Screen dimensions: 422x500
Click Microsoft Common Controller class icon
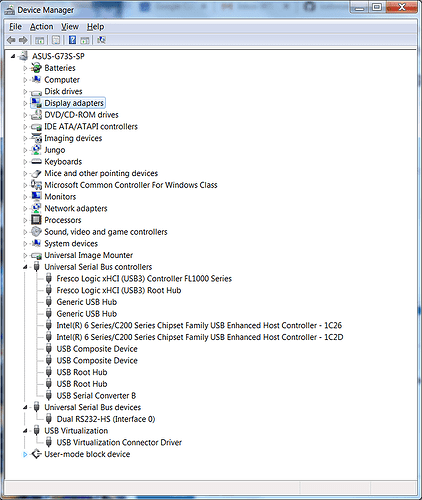tap(36, 185)
